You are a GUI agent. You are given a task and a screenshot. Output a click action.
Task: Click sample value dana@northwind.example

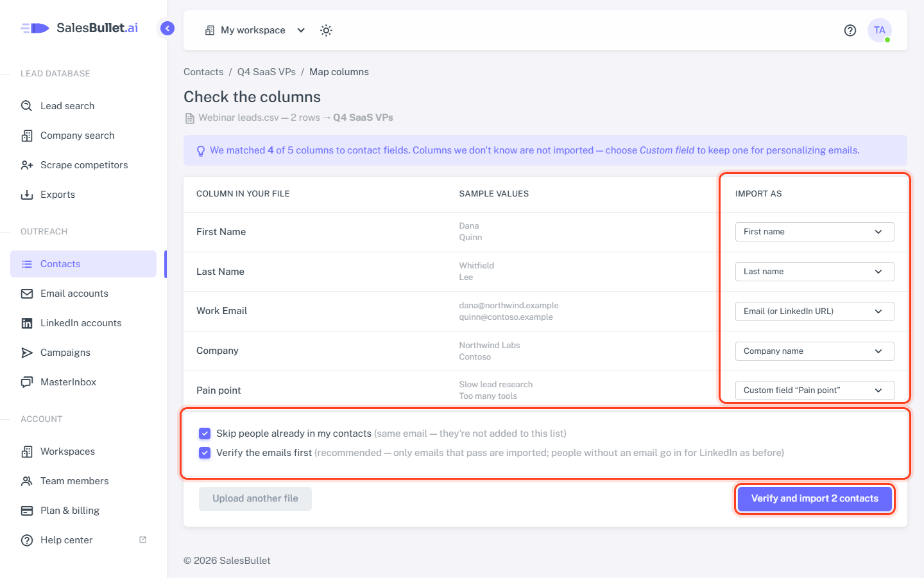point(509,306)
